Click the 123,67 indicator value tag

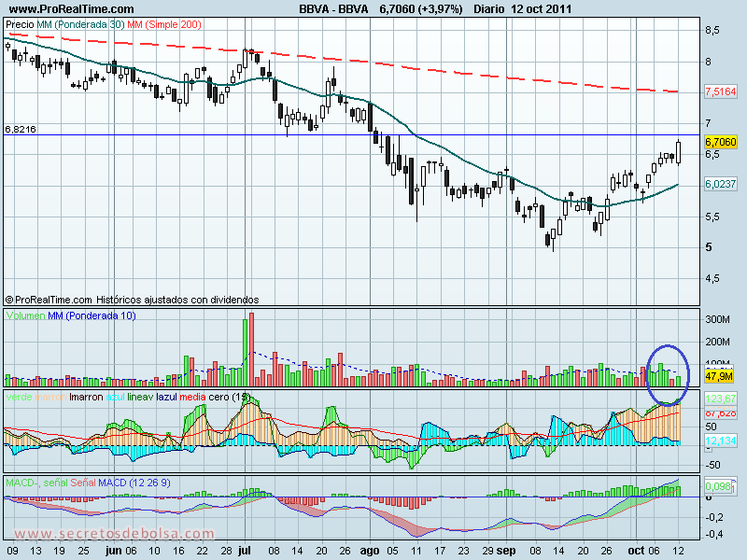click(x=720, y=399)
